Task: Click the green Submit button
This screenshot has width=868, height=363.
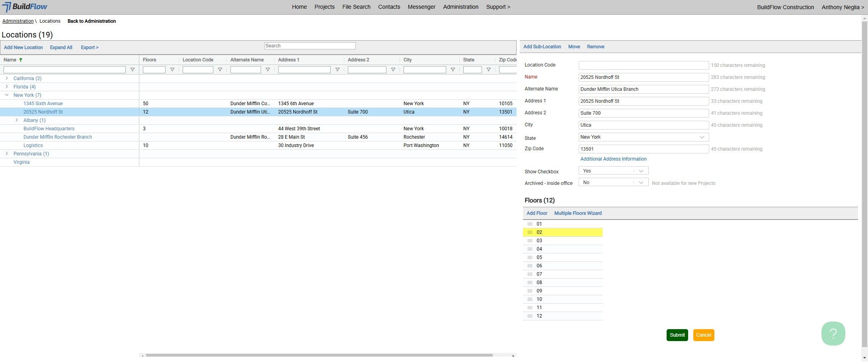Action: pyautogui.click(x=677, y=335)
